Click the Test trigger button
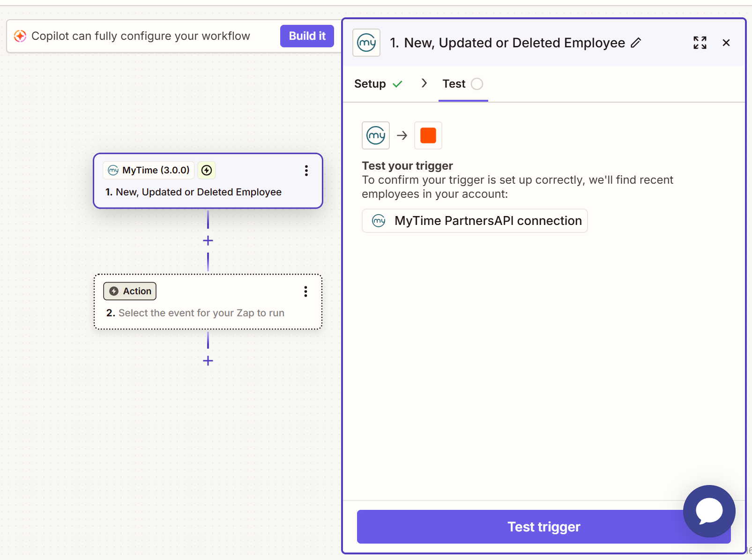 pos(544,527)
